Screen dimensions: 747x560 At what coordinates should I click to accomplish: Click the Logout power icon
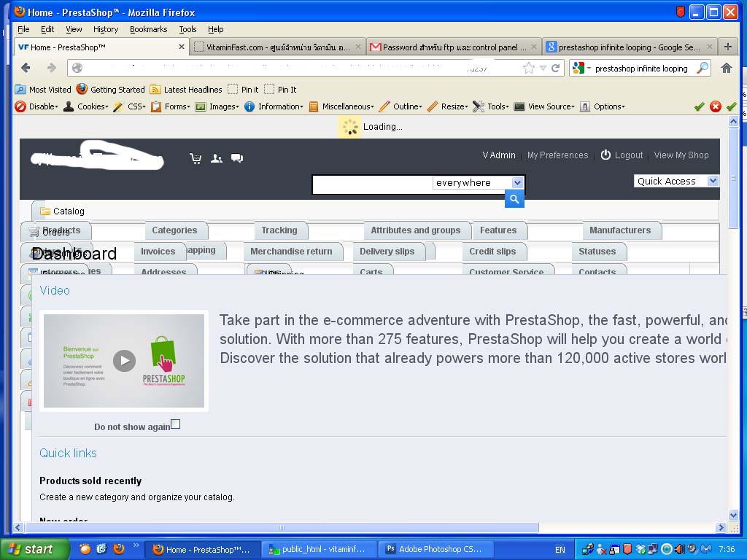[605, 155]
